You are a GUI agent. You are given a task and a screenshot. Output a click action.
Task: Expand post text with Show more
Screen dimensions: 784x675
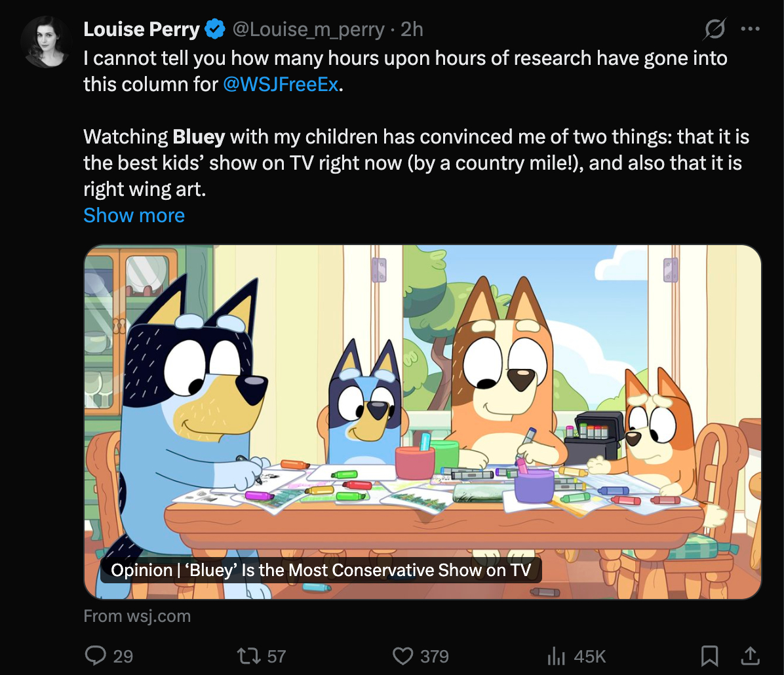[134, 215]
